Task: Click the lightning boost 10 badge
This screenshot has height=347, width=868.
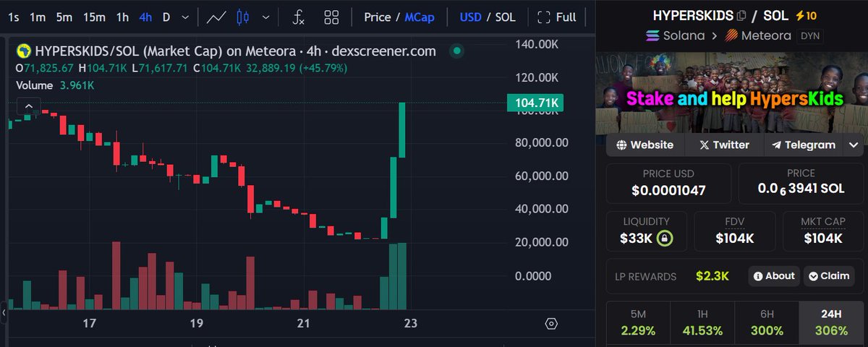Action: (x=805, y=15)
